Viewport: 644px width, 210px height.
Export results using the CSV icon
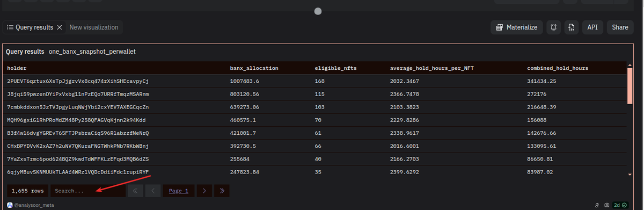572,27
